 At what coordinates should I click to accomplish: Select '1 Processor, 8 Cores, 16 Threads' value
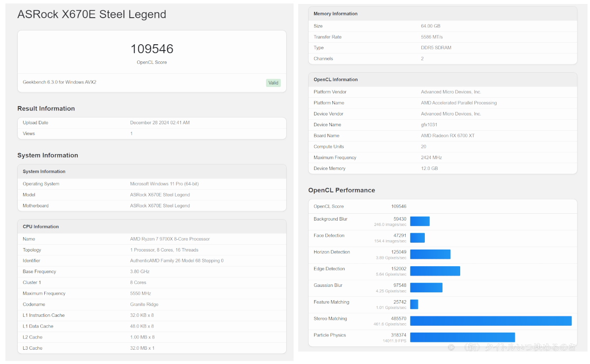tap(164, 250)
